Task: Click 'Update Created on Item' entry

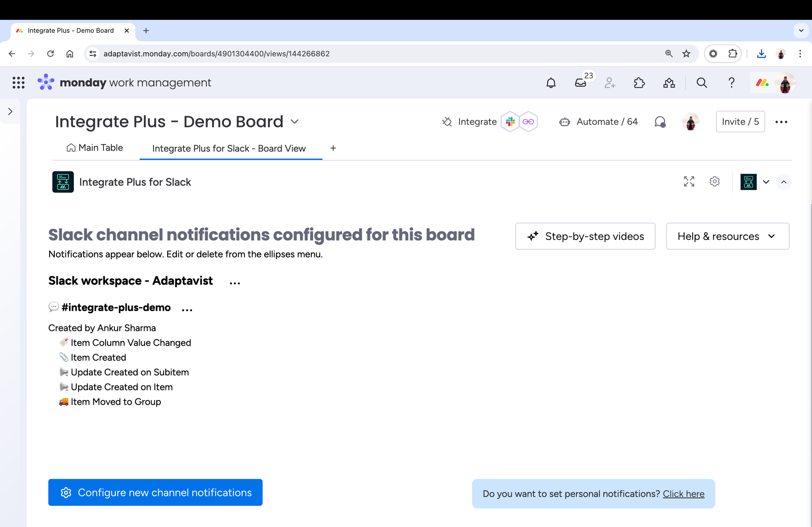Action: [122, 387]
